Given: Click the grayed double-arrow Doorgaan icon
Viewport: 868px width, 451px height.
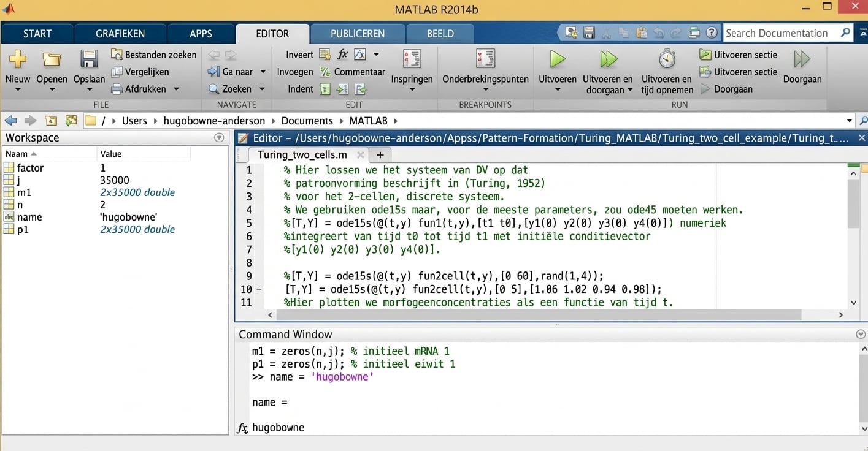Looking at the screenshot, I should pos(802,59).
